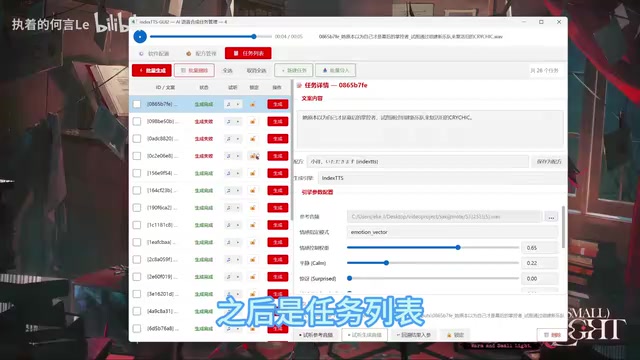Image resolution: width=640 pixels, height=360 pixels.
Task: Tick the checkbox for task 0865b7fe
Action: pyautogui.click(x=137, y=104)
